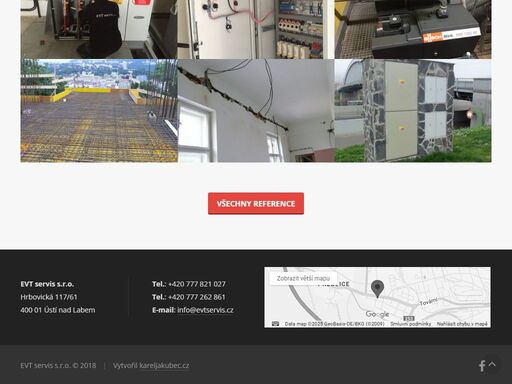Viewport: 512px width, 384px height.
Task: Open photo of stone-clad electrical cabinet
Action: pyautogui.click(x=413, y=111)
